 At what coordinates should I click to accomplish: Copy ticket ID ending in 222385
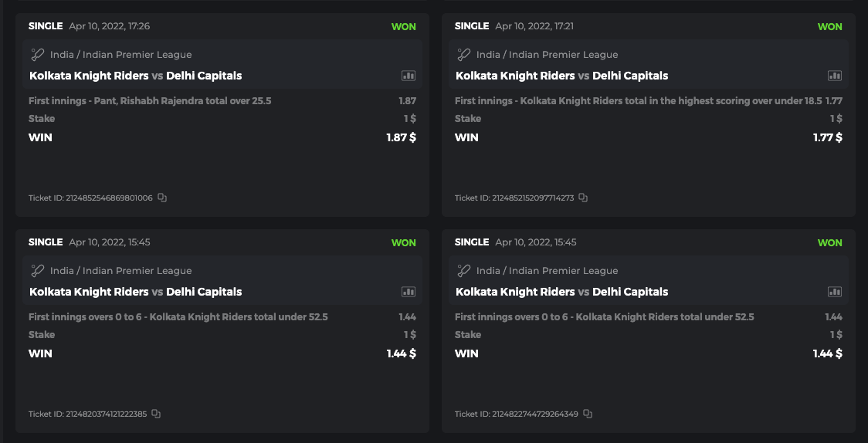click(156, 414)
